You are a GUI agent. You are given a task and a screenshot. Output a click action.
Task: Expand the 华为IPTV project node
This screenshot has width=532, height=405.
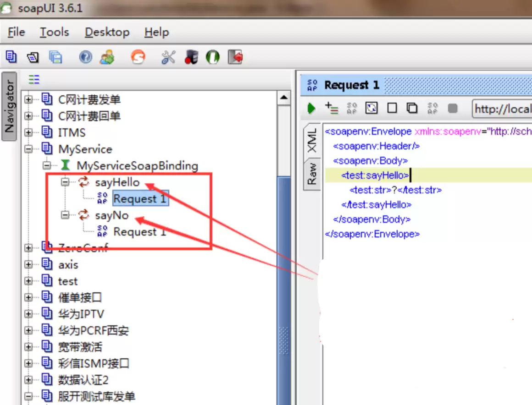tap(28, 314)
